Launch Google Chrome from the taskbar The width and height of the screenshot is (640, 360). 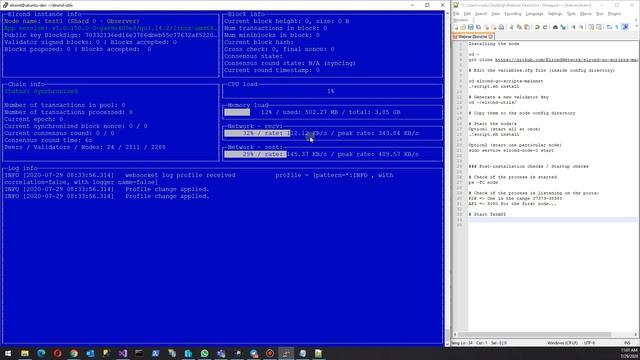click(74, 353)
